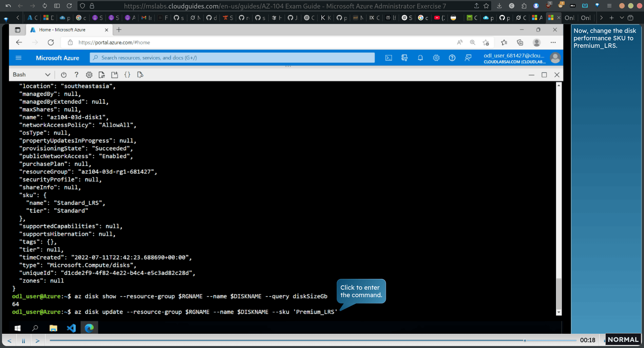Image resolution: width=644 pixels, height=348 pixels.
Task: Click Edge address bar portal.azure.com
Action: [114, 42]
